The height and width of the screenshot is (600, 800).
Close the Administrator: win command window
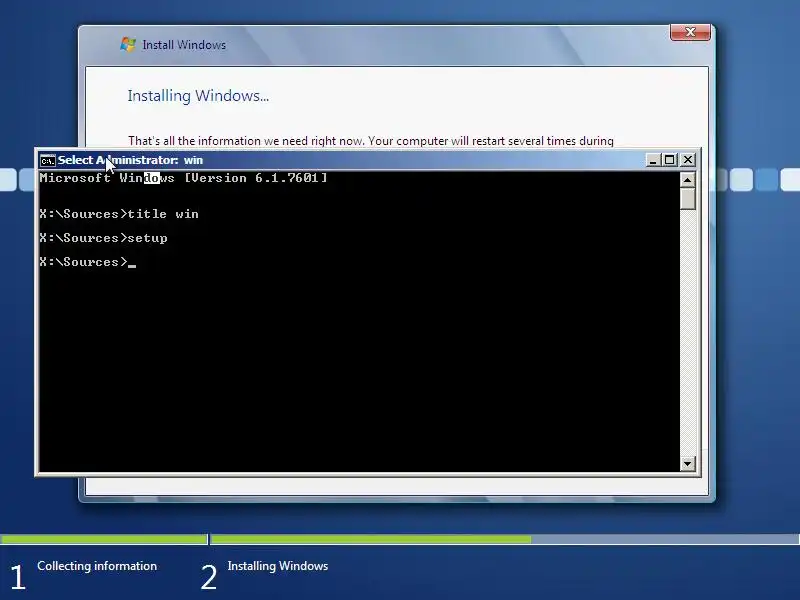tap(688, 160)
